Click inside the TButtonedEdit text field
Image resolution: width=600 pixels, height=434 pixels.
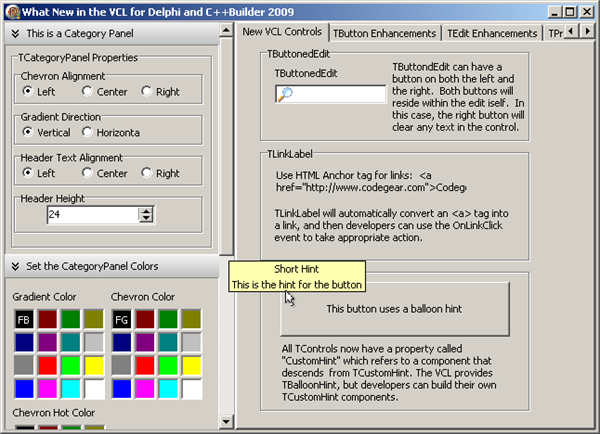pyautogui.click(x=338, y=94)
